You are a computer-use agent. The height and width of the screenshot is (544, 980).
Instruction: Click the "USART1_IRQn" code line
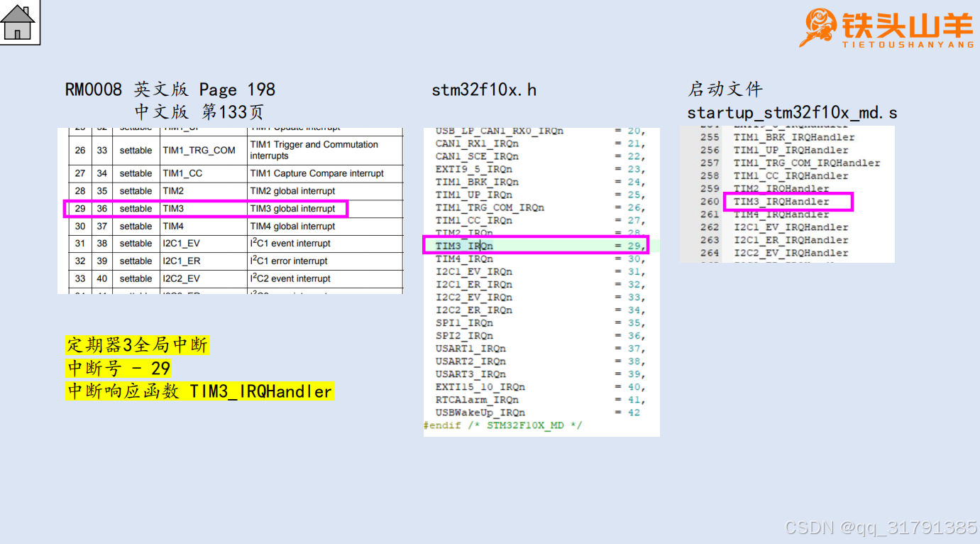click(x=540, y=348)
